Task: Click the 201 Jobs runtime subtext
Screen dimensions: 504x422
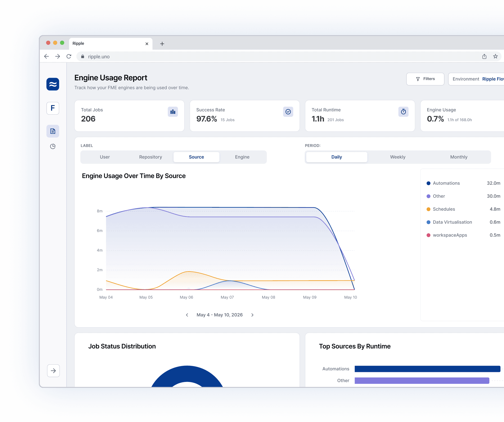Action: coord(336,120)
